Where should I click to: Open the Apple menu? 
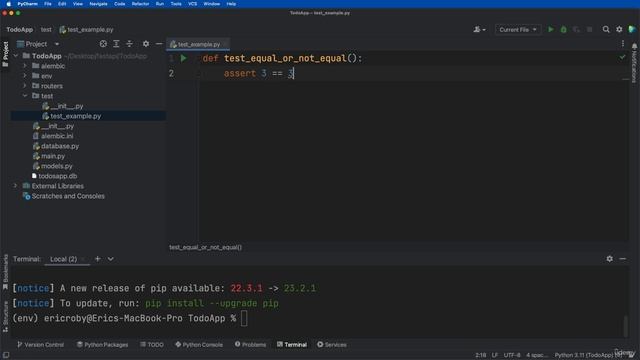click(x=8, y=4)
